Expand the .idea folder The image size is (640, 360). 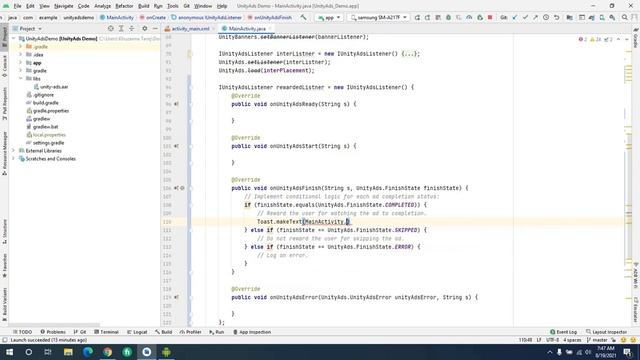(x=20, y=55)
